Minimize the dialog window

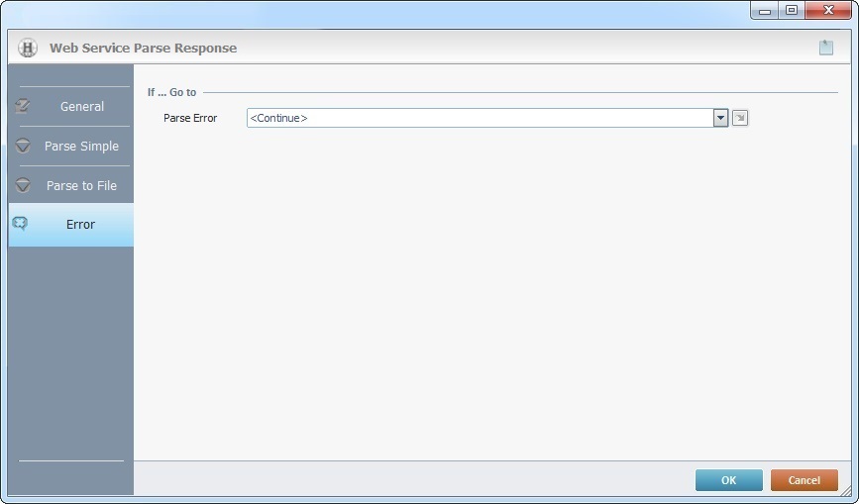[765, 11]
